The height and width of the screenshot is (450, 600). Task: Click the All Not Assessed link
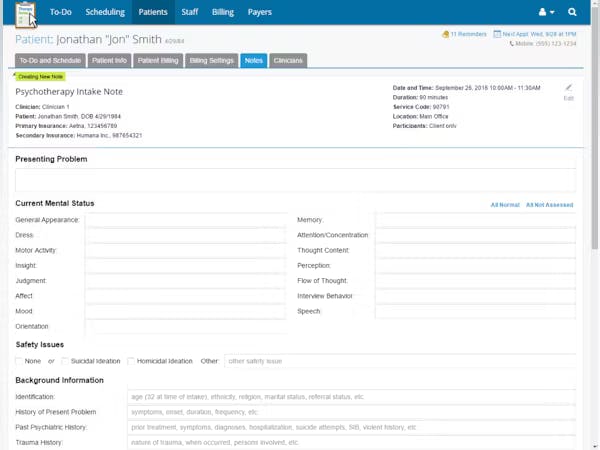549,205
